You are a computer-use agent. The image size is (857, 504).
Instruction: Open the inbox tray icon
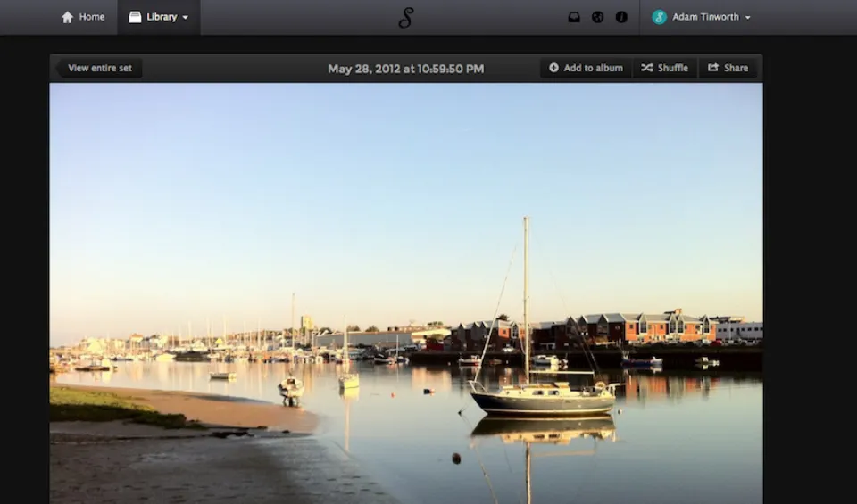click(x=574, y=18)
